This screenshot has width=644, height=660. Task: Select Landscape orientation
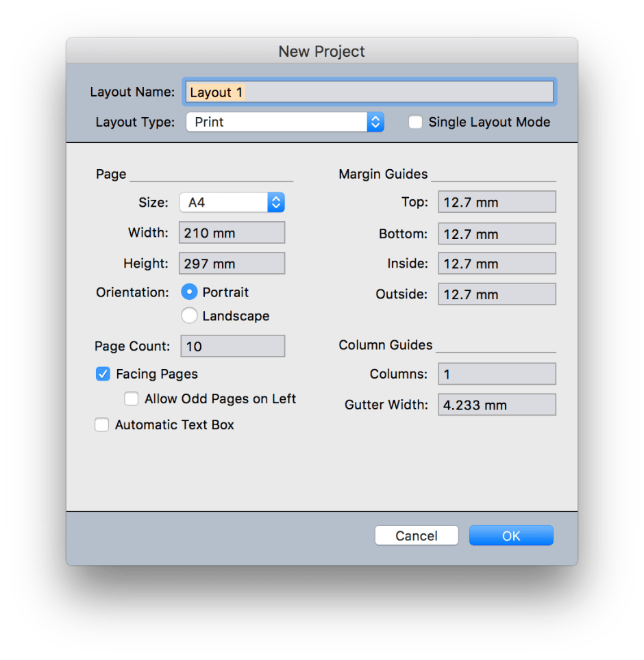pos(189,316)
